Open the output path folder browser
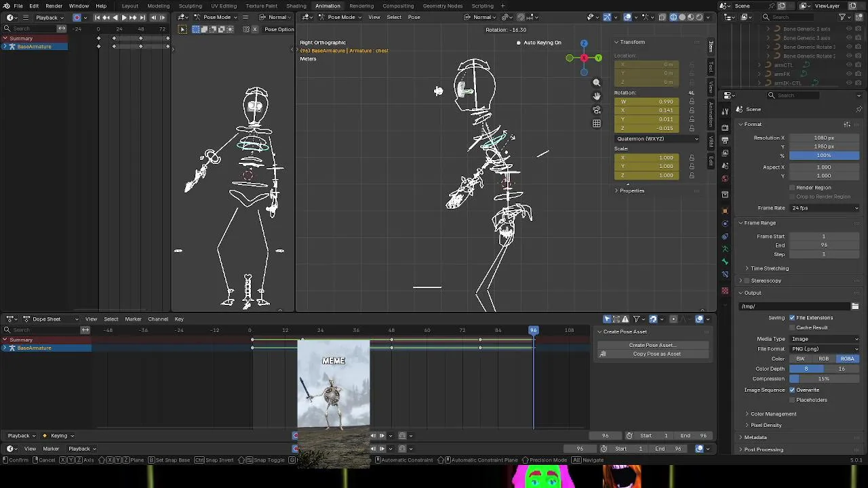The image size is (868, 488). pos(855,306)
